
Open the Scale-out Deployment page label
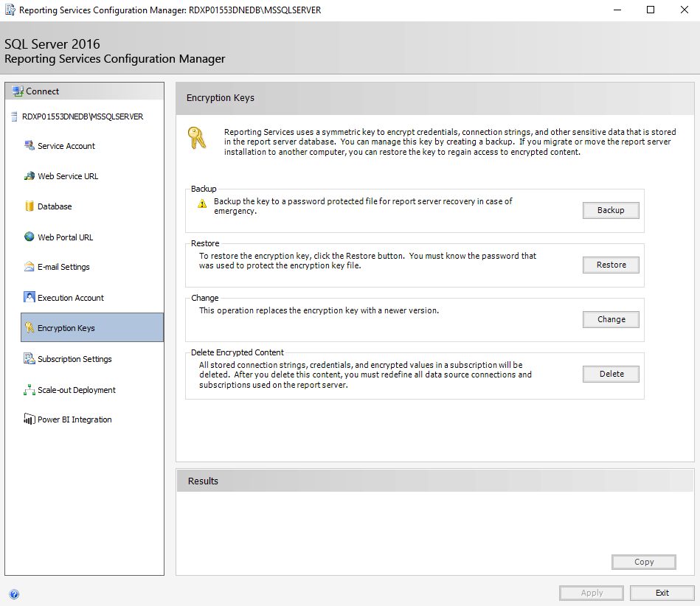(x=76, y=390)
